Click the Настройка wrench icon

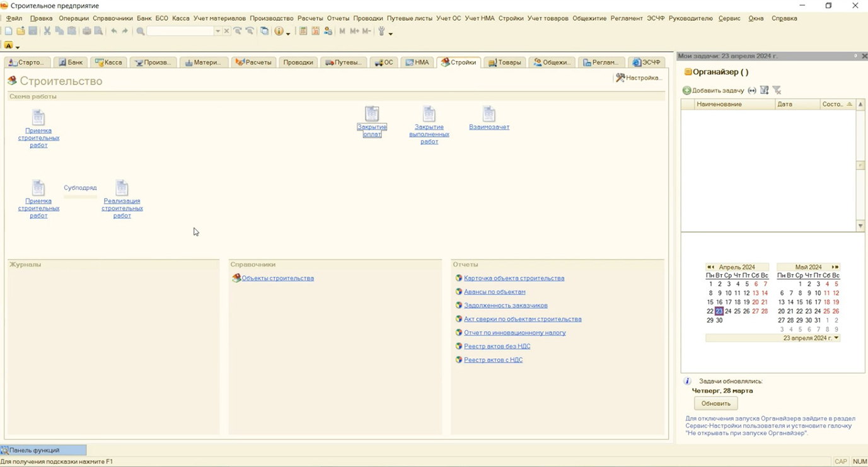620,78
